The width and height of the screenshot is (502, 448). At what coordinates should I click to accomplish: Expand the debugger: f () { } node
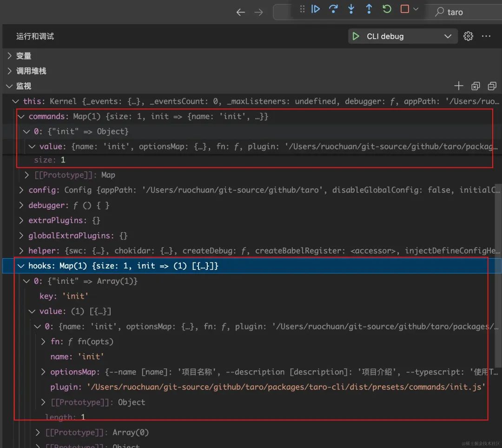pyautogui.click(x=21, y=205)
